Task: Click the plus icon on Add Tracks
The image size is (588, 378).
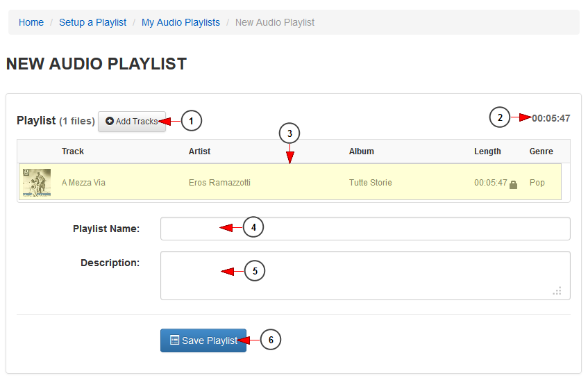Action: pos(110,121)
